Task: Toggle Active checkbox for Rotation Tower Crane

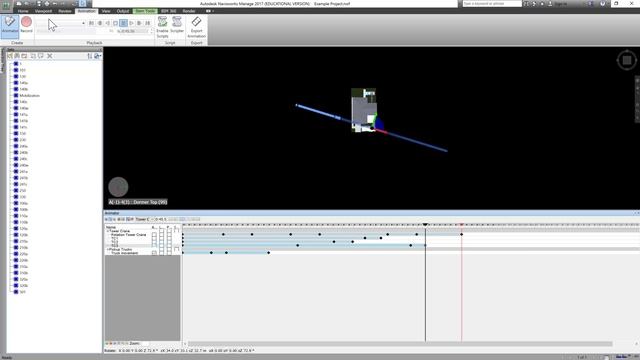Action: point(154,235)
